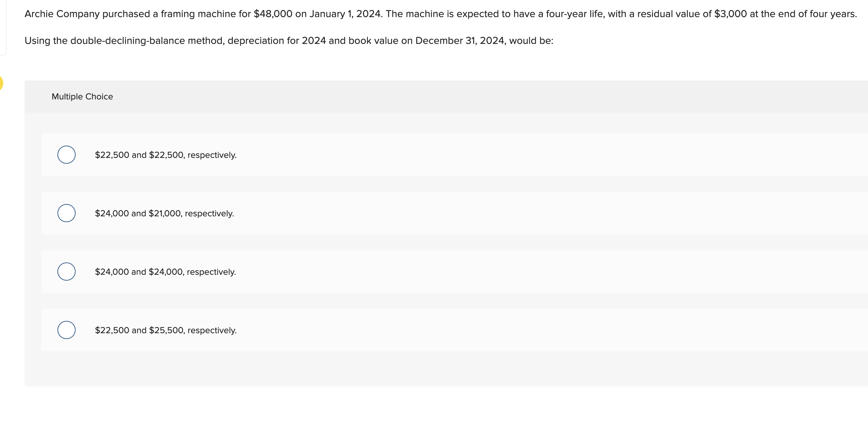This screenshot has height=432, width=868.
Task: Choose answer text "$22,500 and $22,500, respectively."
Action: click(165, 155)
